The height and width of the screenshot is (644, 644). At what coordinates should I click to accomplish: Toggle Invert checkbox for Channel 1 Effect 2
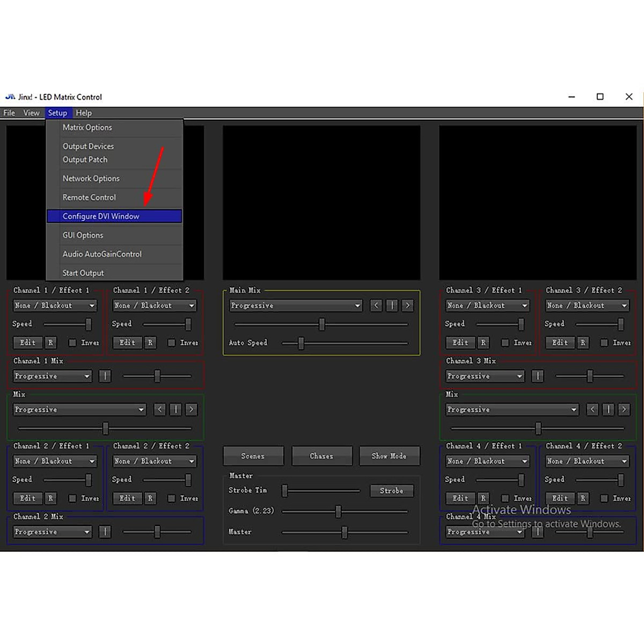(x=172, y=342)
